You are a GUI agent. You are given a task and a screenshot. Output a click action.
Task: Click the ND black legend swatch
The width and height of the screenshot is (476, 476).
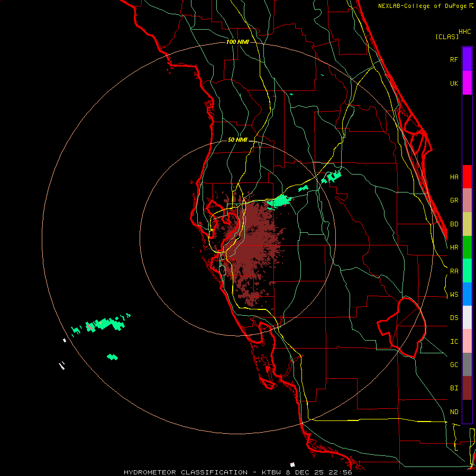point(467,411)
